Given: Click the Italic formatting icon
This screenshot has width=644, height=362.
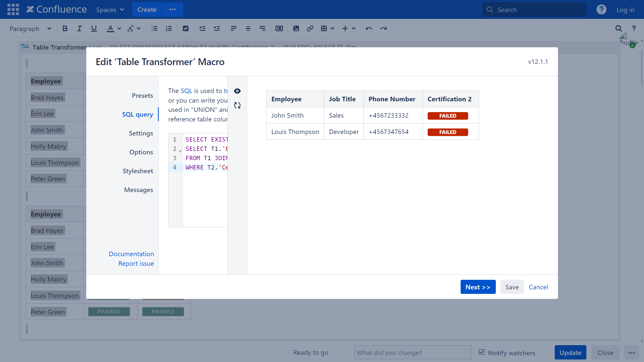Looking at the screenshot, I should 79,29.
